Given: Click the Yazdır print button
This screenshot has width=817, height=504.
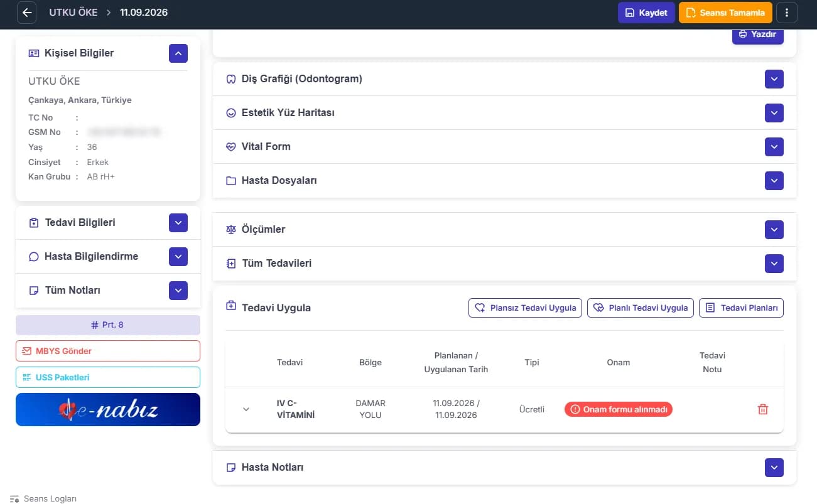Looking at the screenshot, I should (758, 35).
